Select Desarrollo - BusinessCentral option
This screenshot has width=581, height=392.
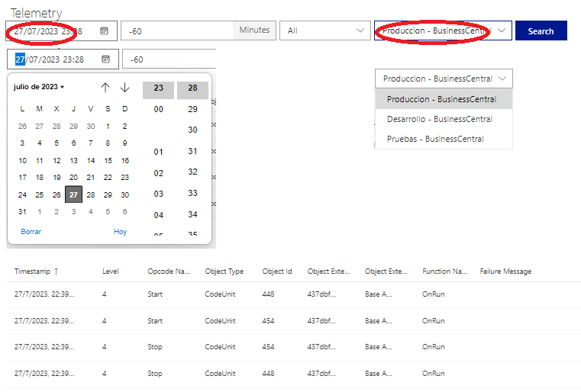click(x=440, y=119)
